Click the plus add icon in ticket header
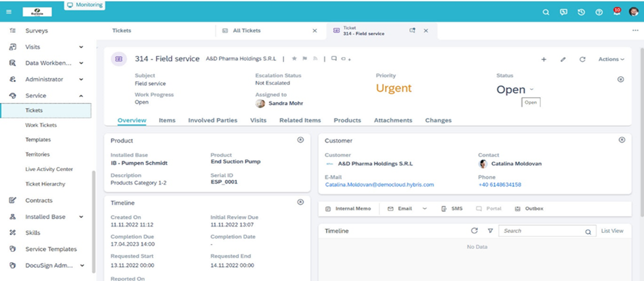The width and height of the screenshot is (644, 281). (x=544, y=59)
